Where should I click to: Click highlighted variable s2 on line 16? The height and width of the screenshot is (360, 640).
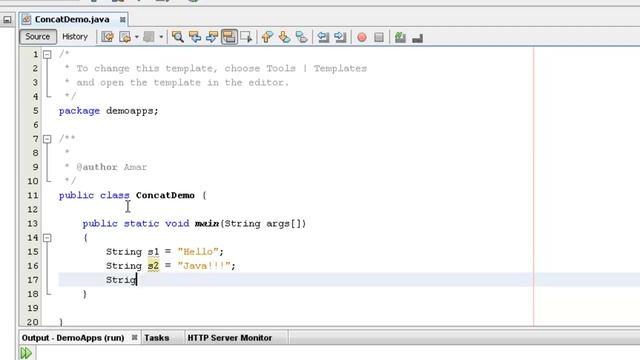coord(153,266)
